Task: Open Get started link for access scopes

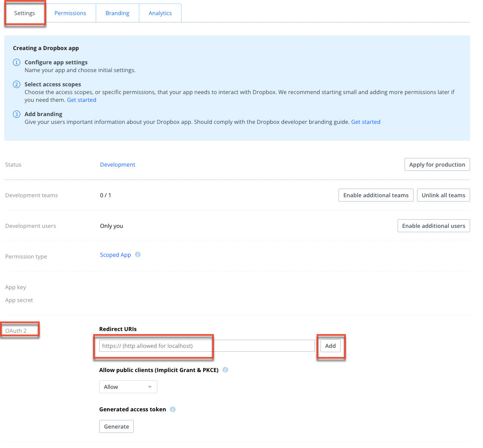Action: 82,100
